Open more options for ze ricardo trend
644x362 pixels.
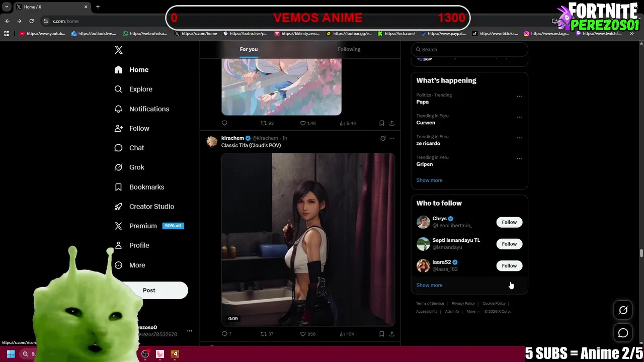pos(519,138)
